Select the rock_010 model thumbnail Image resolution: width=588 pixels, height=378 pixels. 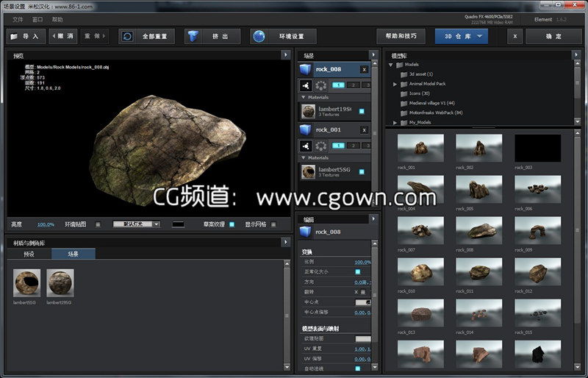[x=420, y=271]
